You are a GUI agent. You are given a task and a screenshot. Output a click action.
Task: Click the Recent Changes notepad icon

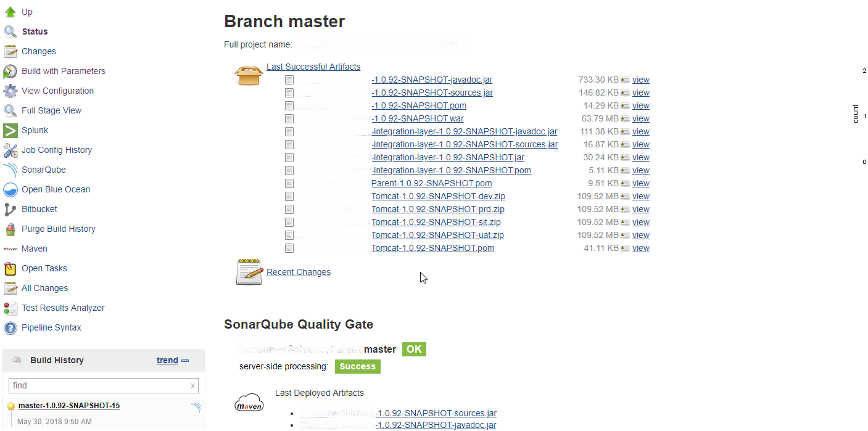click(x=249, y=272)
